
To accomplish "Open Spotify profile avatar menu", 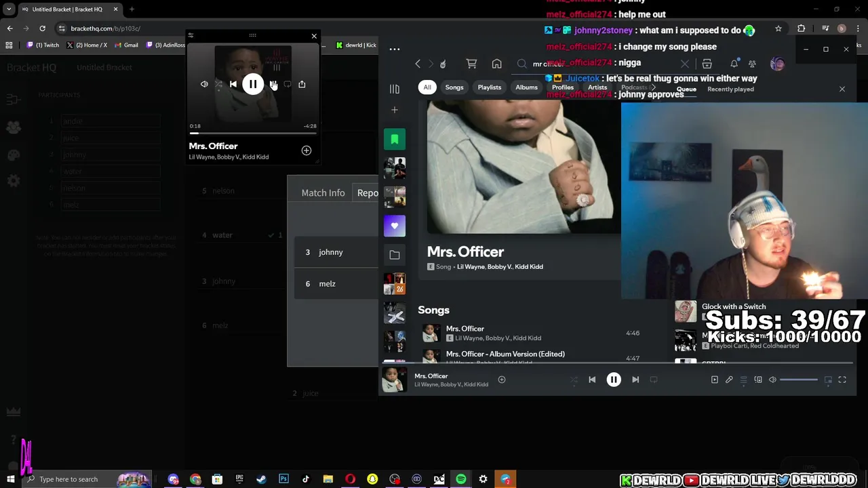I will pyautogui.click(x=777, y=64).
